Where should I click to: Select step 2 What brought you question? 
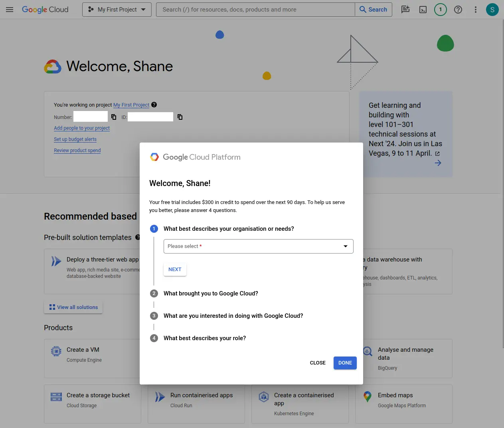pyautogui.click(x=211, y=293)
